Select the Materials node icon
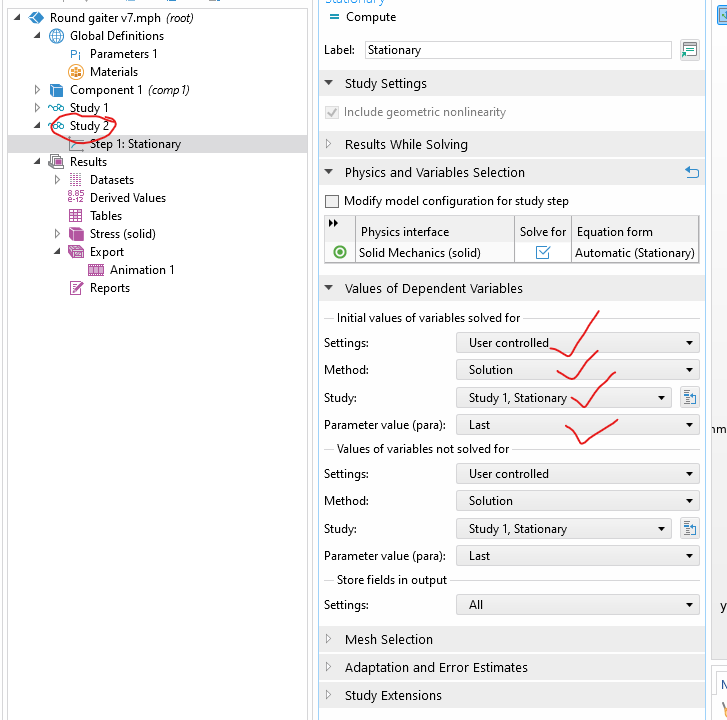 [75, 72]
